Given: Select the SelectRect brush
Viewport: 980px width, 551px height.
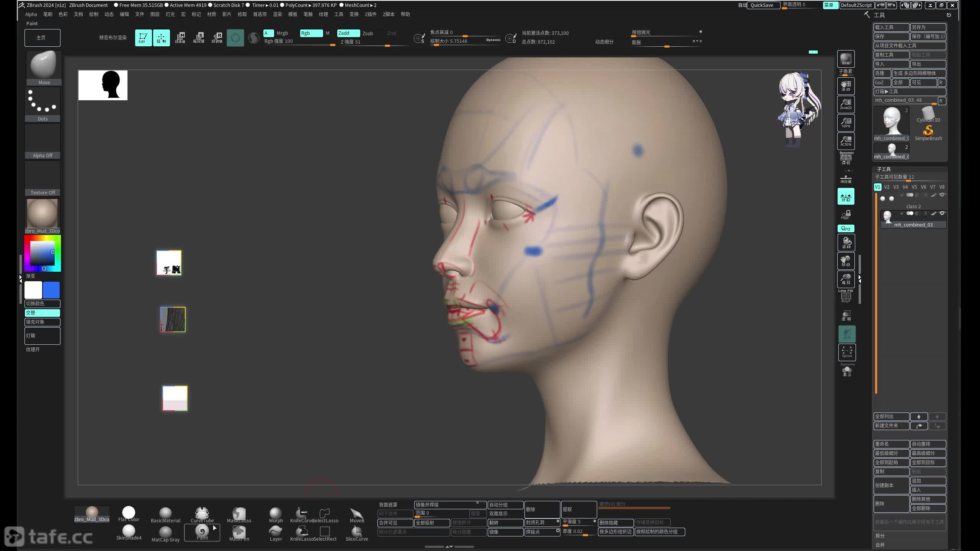Looking at the screenshot, I should pos(325,533).
